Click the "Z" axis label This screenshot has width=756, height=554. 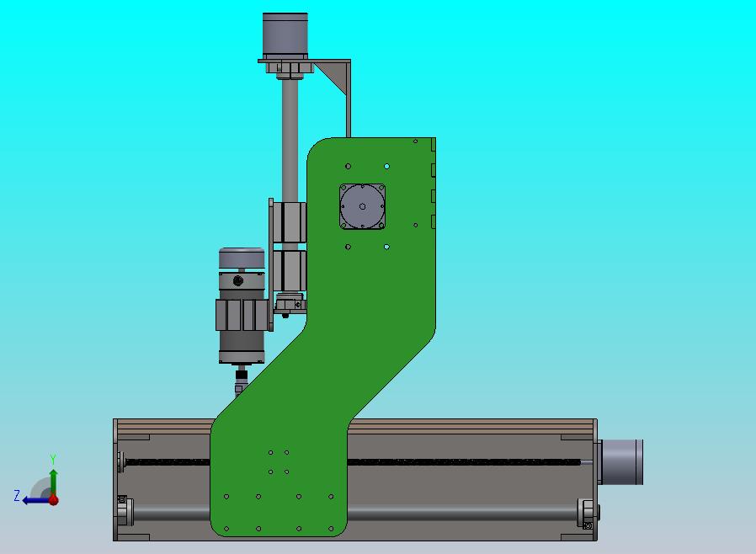pyautogui.click(x=17, y=495)
